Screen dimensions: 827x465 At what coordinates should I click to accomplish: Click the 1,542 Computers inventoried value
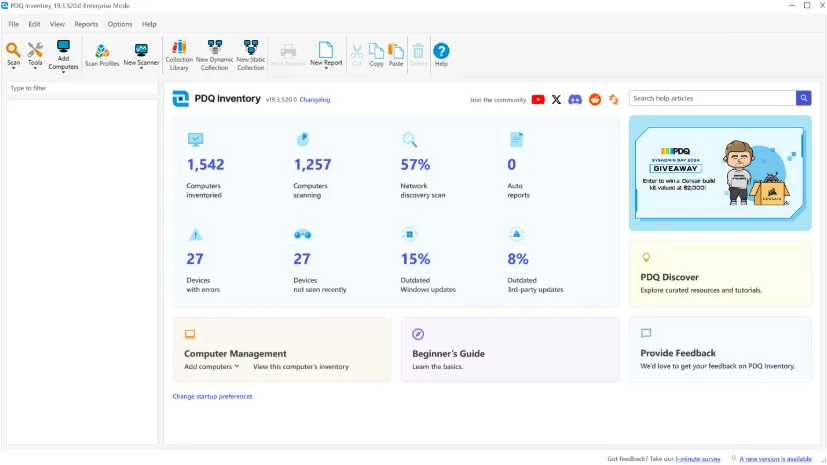(206, 164)
